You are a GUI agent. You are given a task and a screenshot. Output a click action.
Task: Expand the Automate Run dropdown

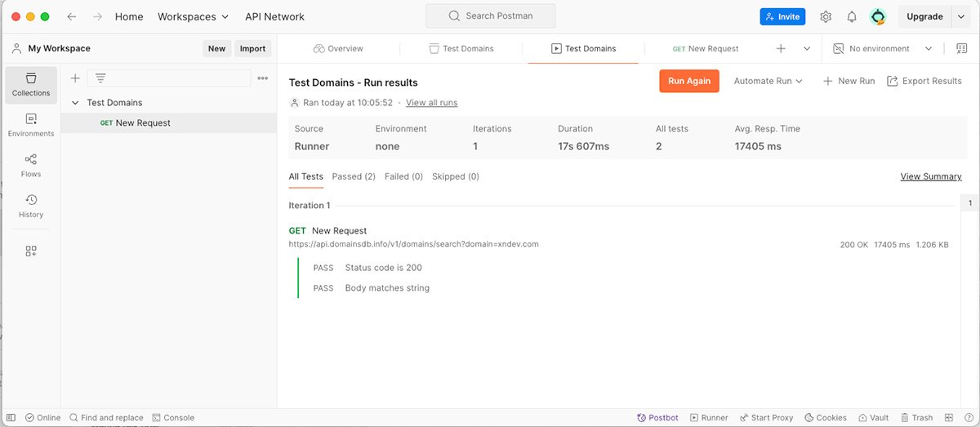coord(768,81)
